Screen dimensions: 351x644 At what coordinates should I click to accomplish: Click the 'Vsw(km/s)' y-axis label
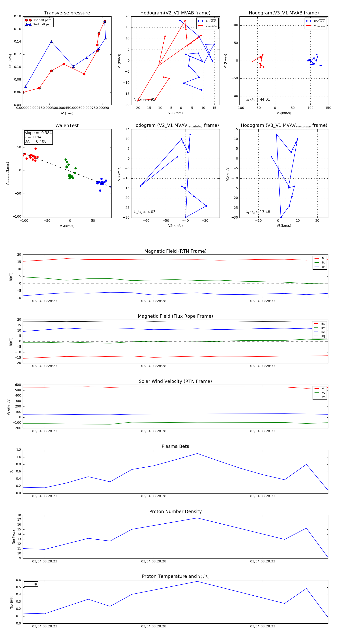(9, 407)
